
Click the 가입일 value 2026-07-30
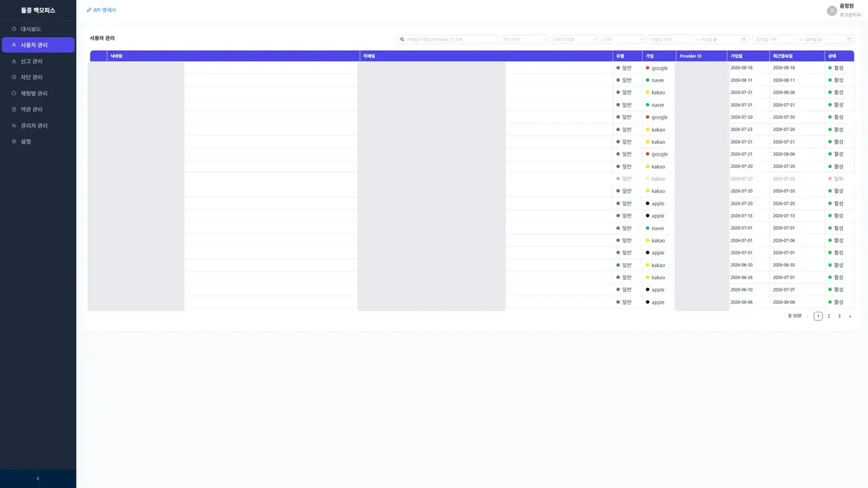(x=741, y=117)
